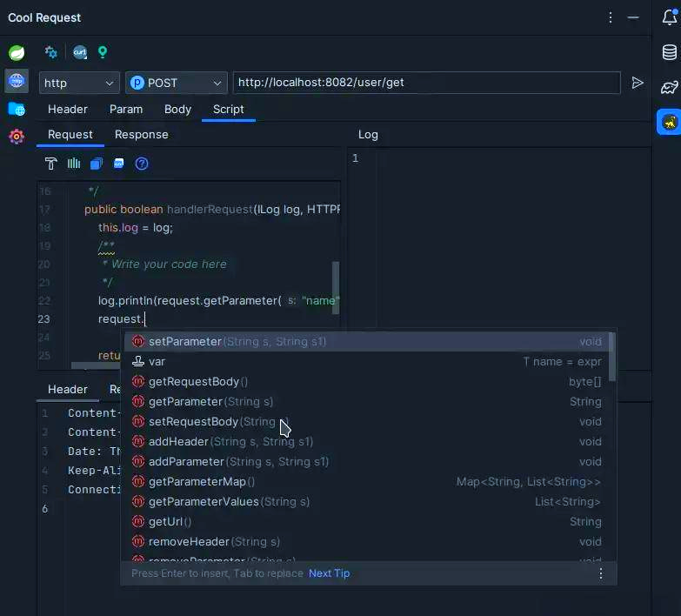Click the URL input field

click(x=426, y=83)
